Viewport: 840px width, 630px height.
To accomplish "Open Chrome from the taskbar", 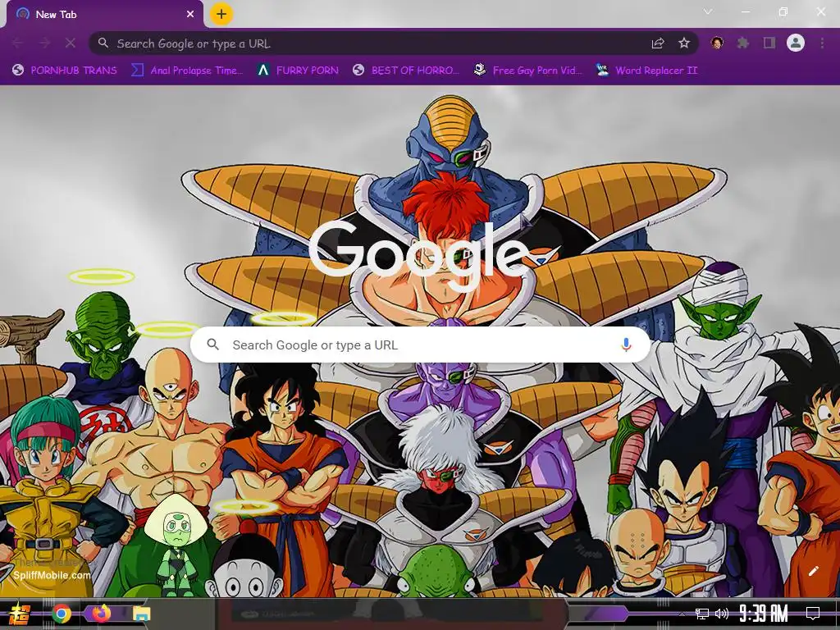I will 62,614.
